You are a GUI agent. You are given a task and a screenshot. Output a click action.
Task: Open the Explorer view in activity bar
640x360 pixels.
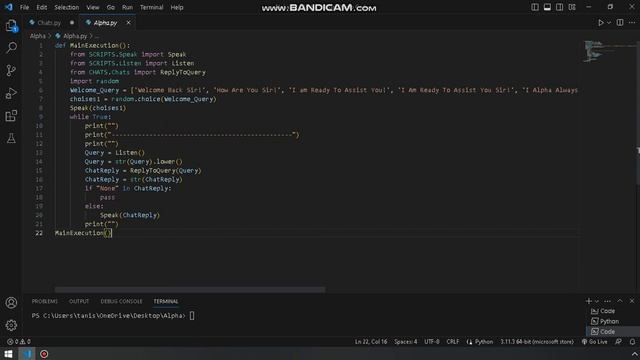pos(11,25)
